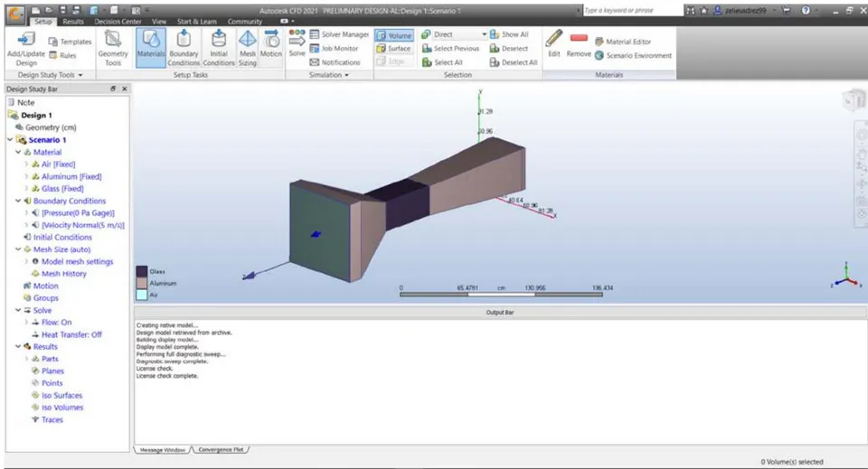This screenshot has width=868, height=469.
Task: Click the Autodesk CFD application logo
Action: tap(15, 14)
